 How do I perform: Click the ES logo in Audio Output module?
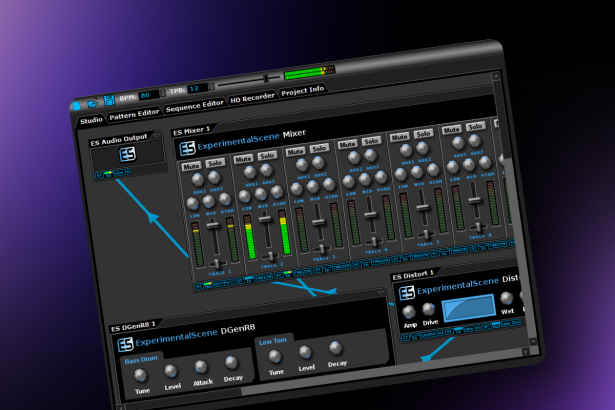click(x=127, y=154)
